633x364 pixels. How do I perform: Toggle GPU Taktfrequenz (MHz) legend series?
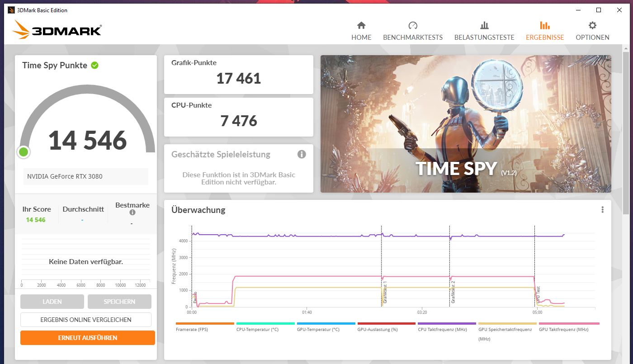568,328
